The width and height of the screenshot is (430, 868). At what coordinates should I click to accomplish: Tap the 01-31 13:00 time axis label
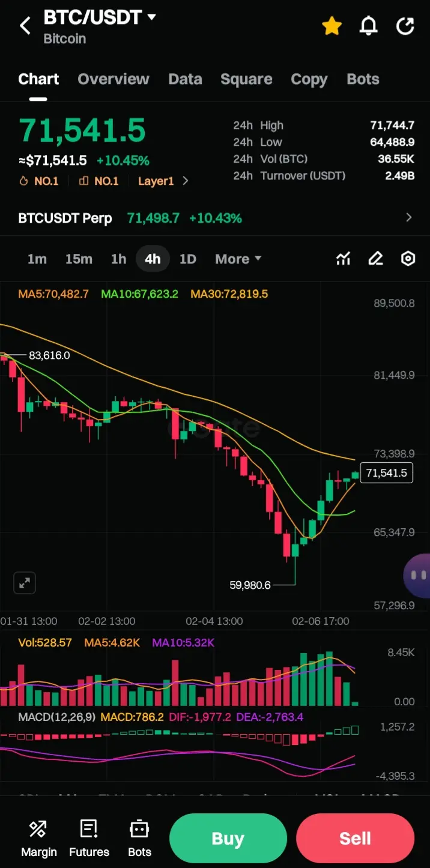coord(29,621)
